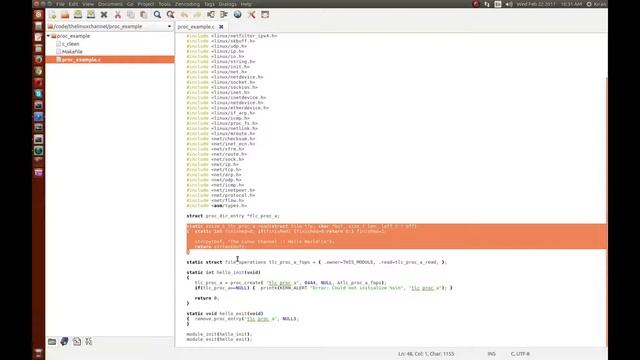Open the Tags menu
The width and height of the screenshot is (640, 360).
[209, 4]
